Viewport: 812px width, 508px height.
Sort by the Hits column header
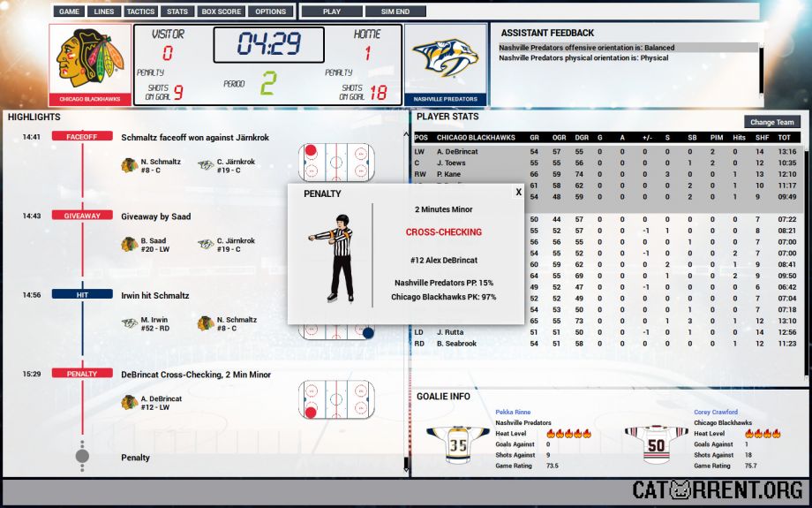[x=739, y=137]
